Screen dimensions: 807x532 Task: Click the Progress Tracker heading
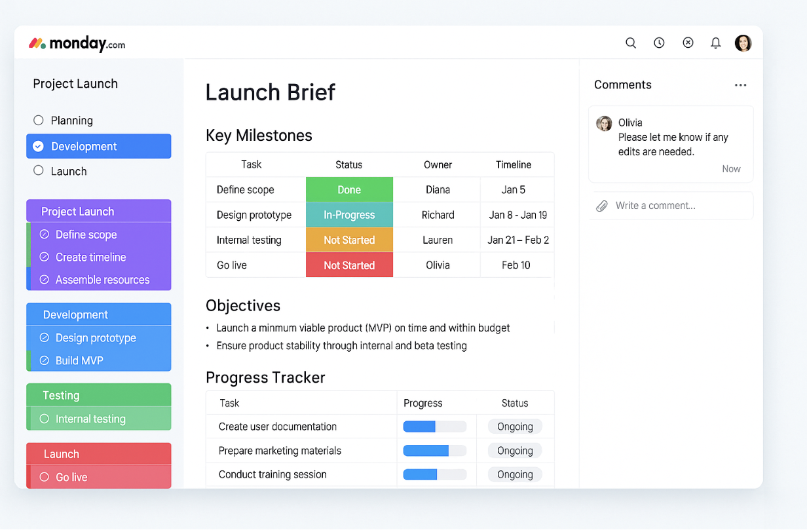click(x=265, y=377)
